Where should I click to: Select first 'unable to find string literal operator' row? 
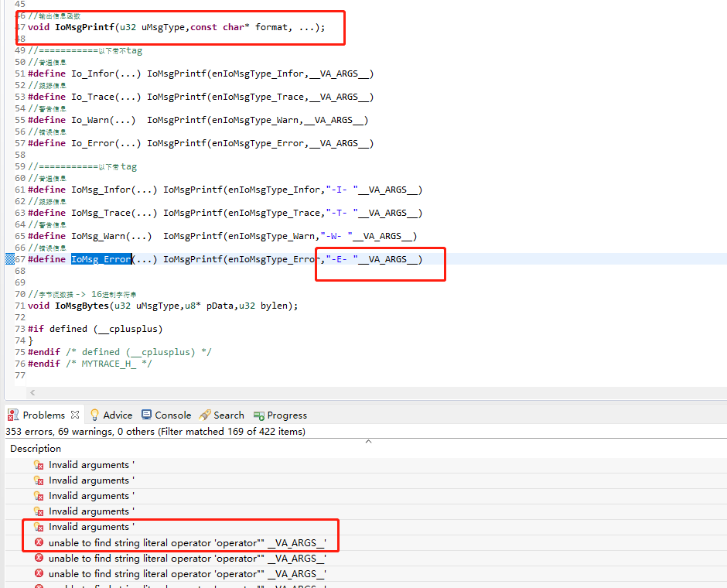367,542
